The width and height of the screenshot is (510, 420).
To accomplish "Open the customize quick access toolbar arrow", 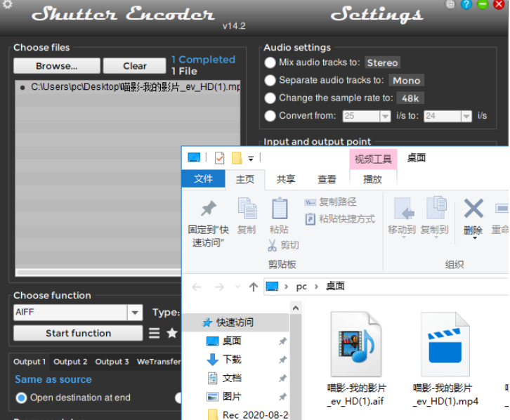I will [251, 159].
